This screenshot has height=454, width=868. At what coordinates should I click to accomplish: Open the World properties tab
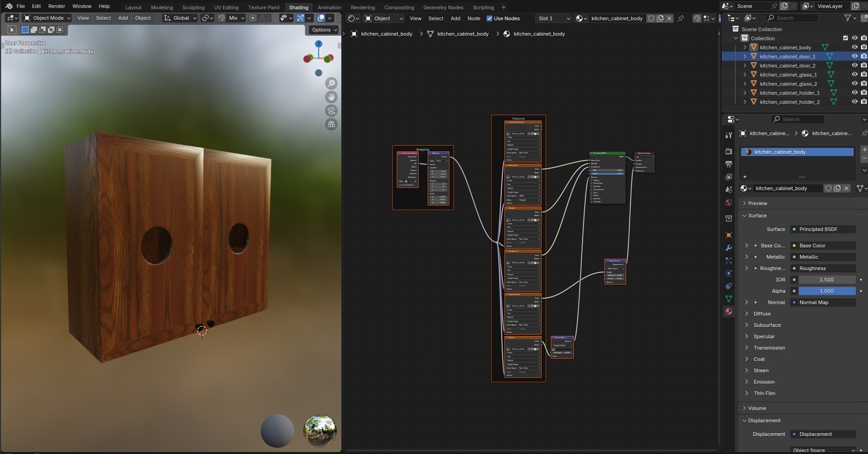pos(729,202)
